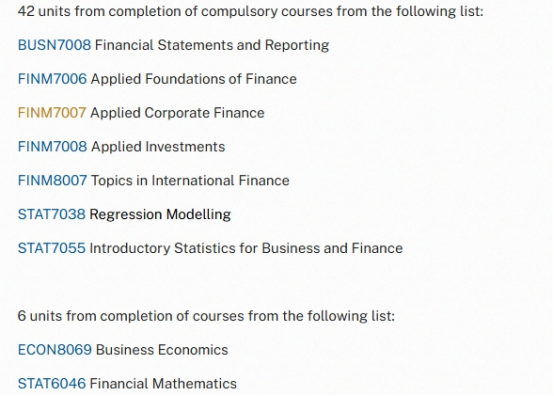Open the STAT6046 course link

coord(52,384)
